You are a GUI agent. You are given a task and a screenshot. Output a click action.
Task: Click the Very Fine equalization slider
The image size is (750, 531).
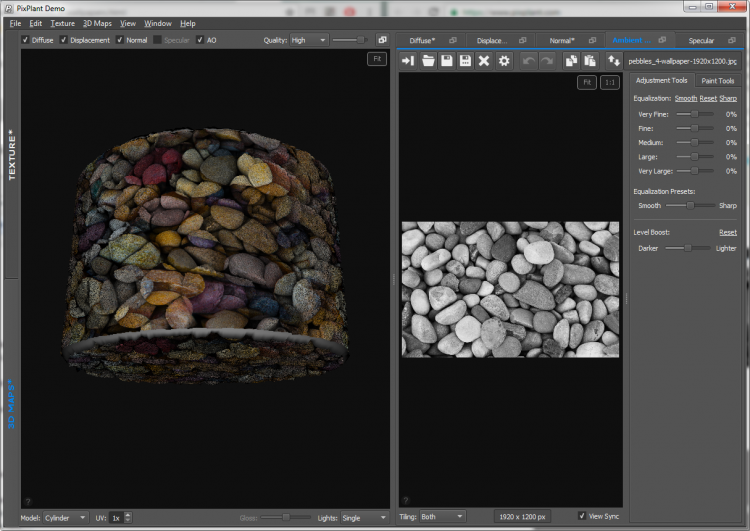[695, 114]
